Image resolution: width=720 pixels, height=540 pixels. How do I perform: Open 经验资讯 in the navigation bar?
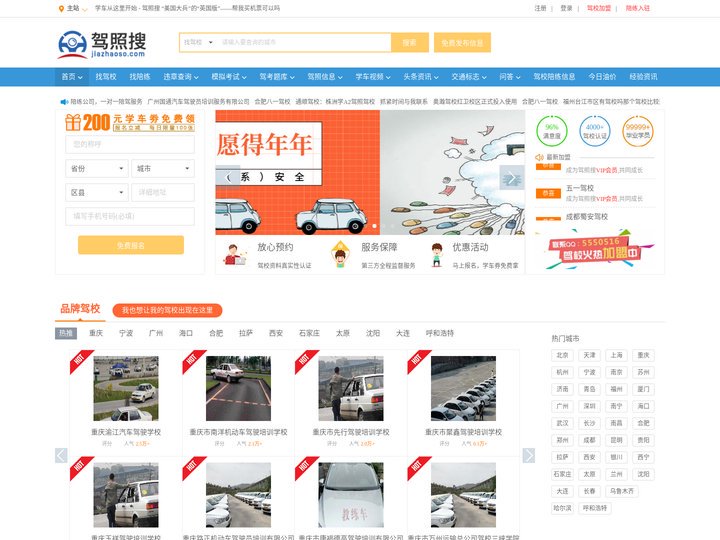[x=643, y=77]
